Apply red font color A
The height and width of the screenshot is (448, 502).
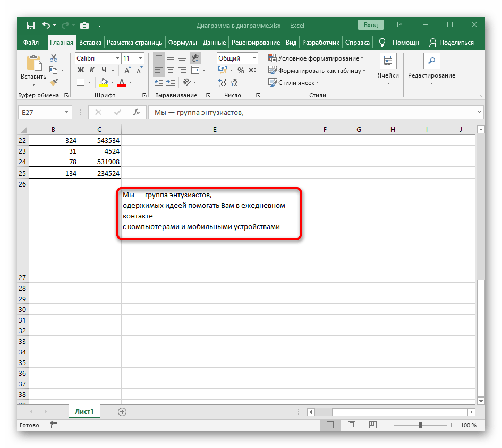(121, 82)
